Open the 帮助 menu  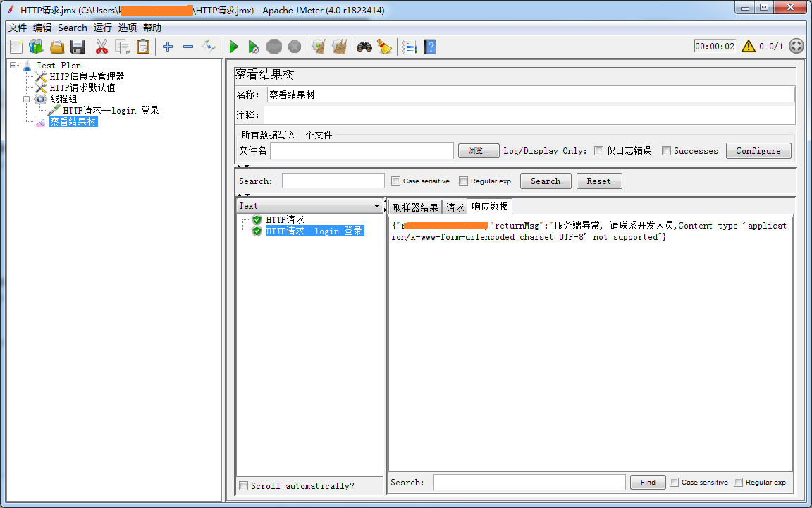click(152, 28)
